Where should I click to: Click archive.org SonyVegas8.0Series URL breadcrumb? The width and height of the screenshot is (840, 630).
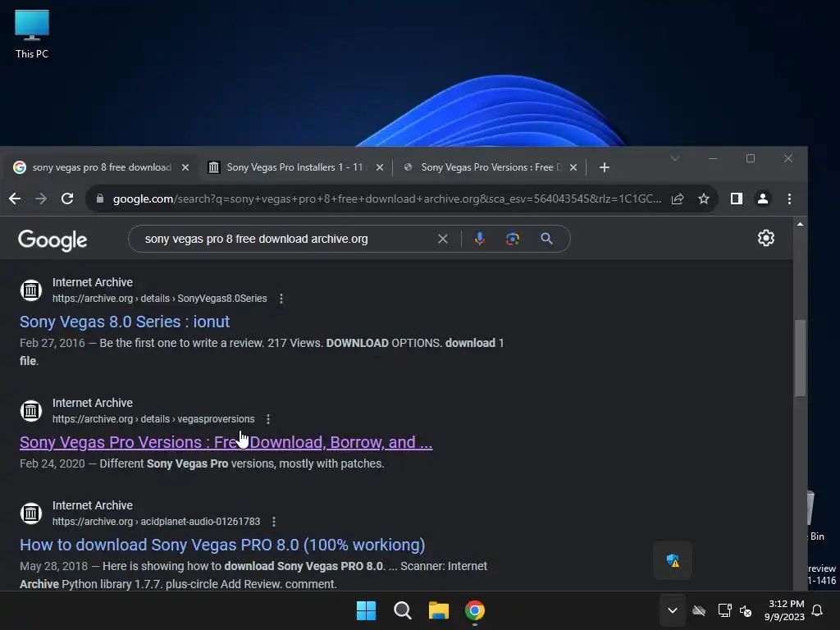(x=160, y=299)
